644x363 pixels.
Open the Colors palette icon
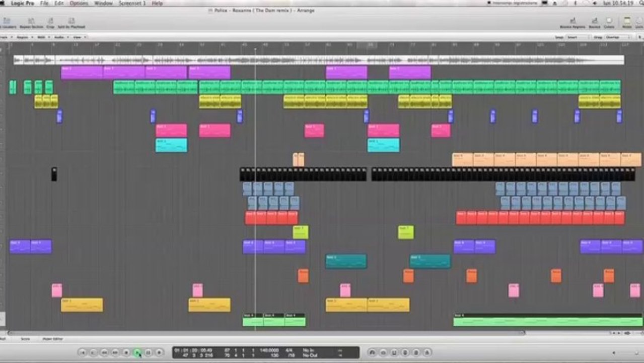point(609,22)
